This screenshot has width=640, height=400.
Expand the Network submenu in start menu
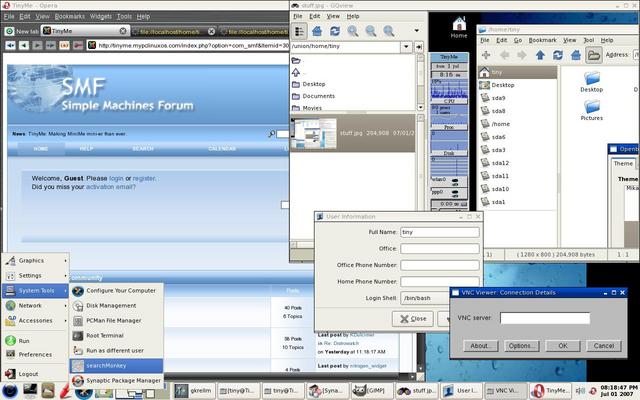pos(36,306)
